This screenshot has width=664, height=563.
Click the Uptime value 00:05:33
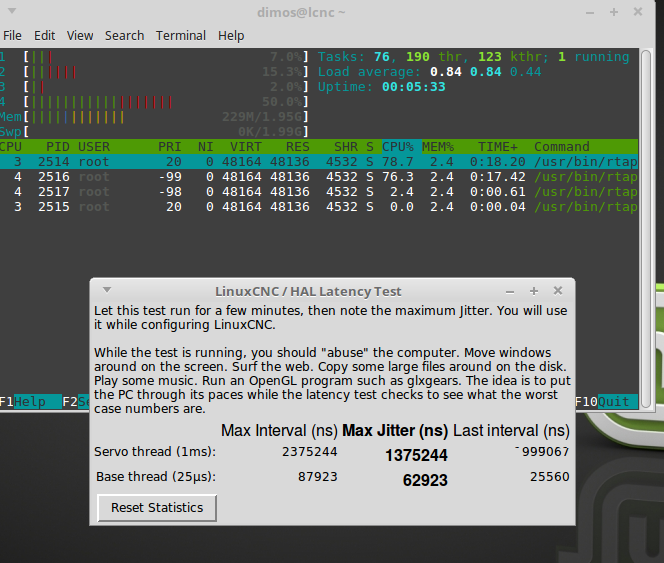[414, 87]
